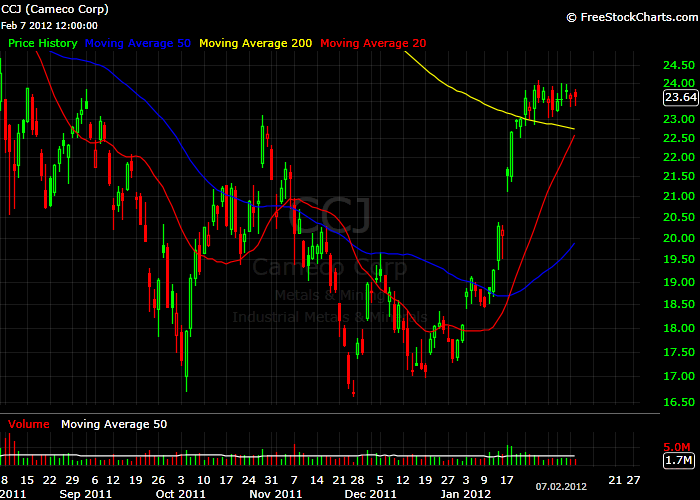Click the date tick labeled 26

tap(158, 480)
